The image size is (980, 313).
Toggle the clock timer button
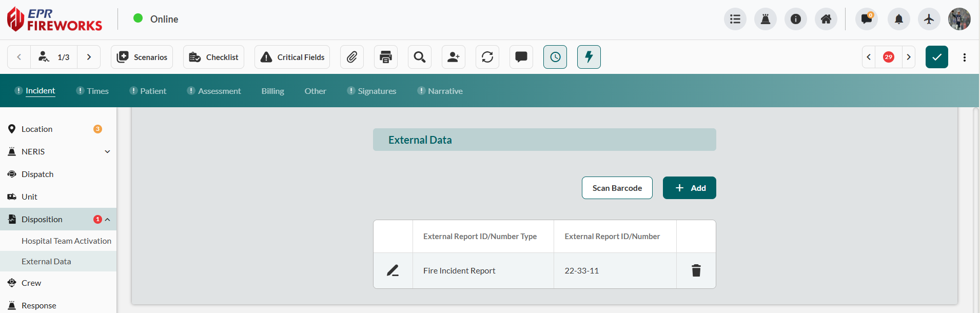pos(555,57)
